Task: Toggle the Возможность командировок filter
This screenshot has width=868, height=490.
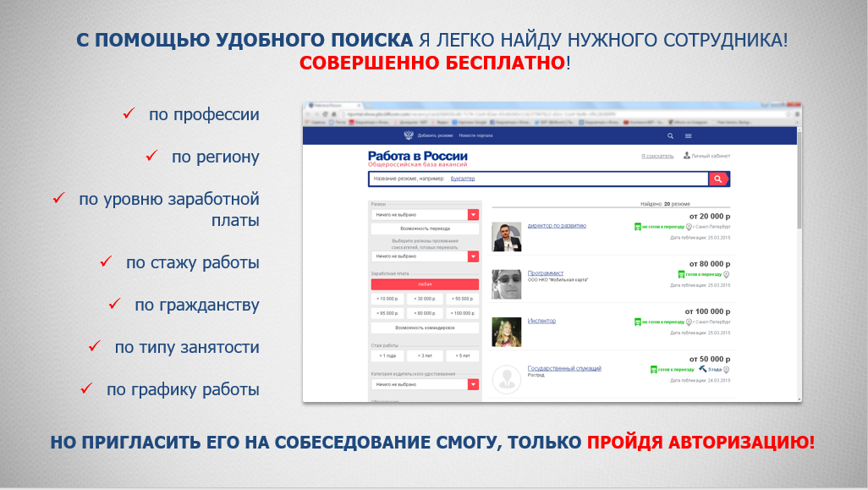Action: click(426, 328)
